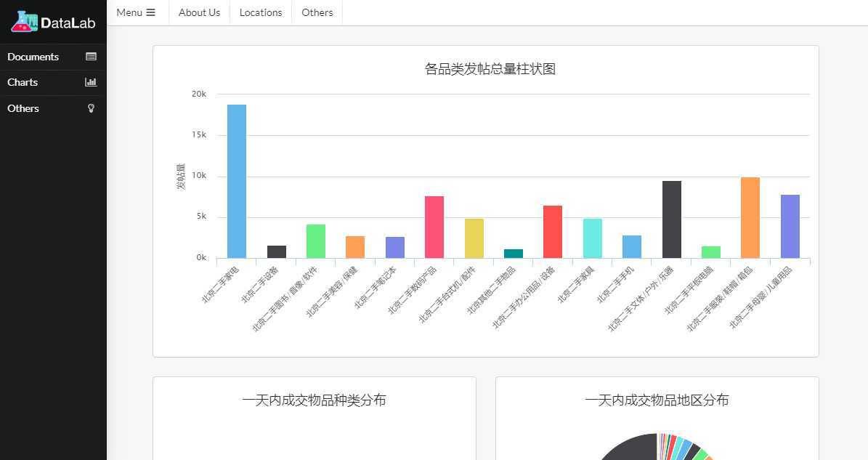Click the 北京二手设备 bar in chart
Screen dimensions: 868x460
click(277, 252)
